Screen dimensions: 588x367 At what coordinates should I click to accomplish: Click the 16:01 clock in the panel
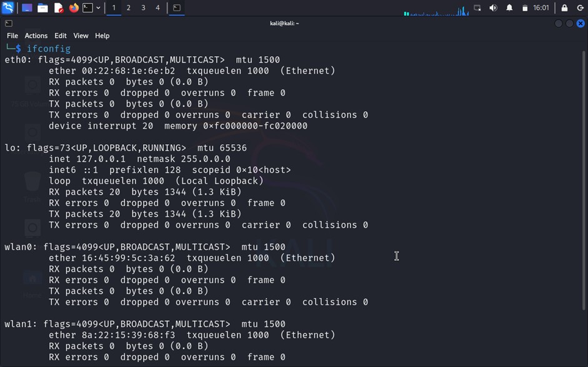click(x=541, y=7)
